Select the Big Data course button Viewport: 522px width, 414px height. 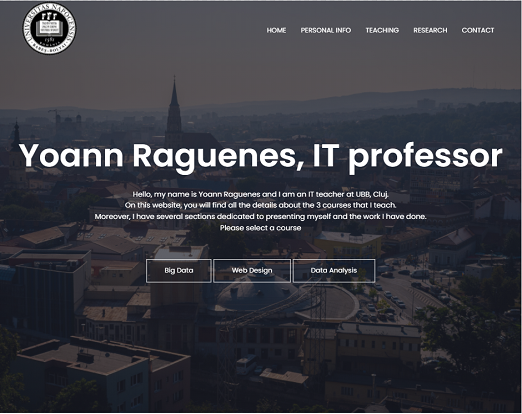[179, 271]
